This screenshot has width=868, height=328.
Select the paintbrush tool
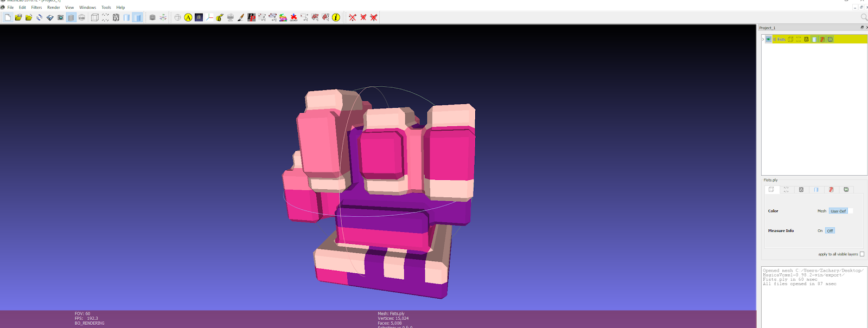[x=241, y=17]
